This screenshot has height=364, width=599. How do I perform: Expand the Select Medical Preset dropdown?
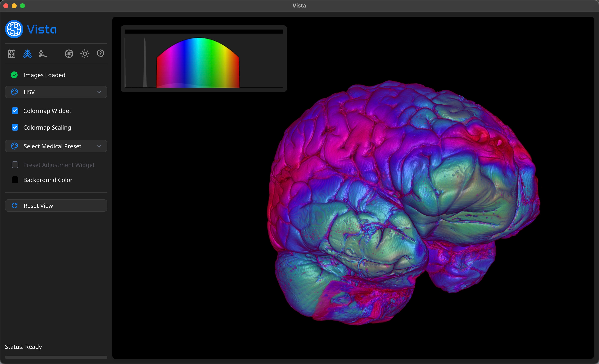coord(56,146)
